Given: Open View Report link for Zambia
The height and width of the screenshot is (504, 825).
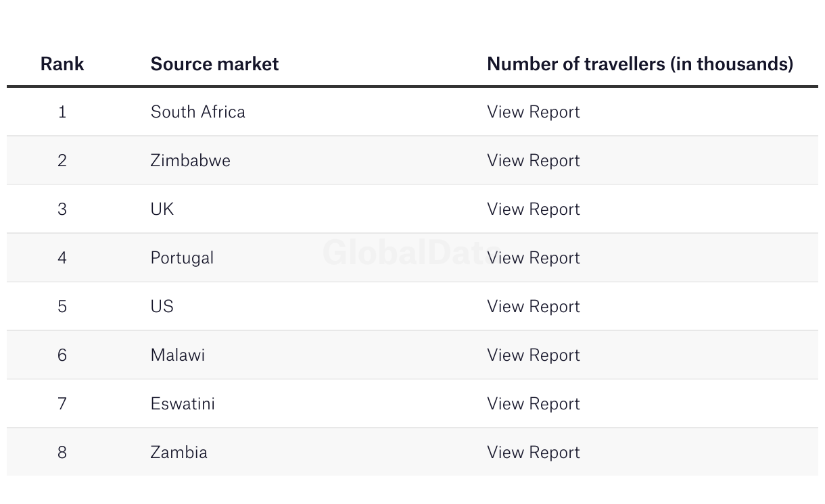Looking at the screenshot, I should pos(533,453).
